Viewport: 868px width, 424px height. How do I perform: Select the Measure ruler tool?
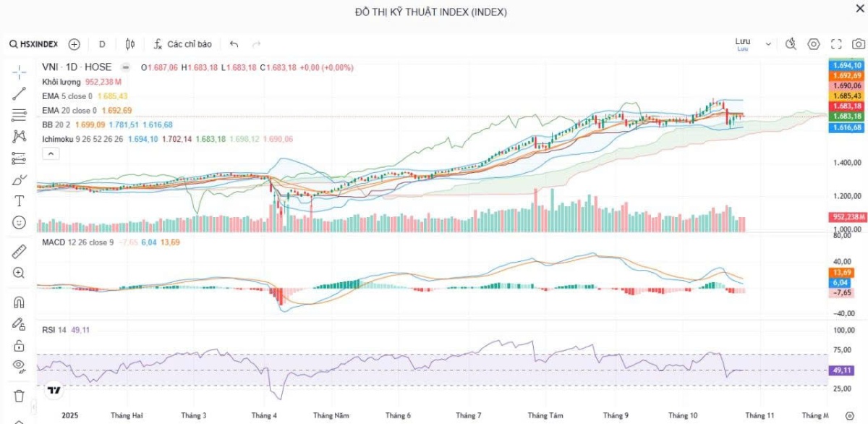pos(18,251)
